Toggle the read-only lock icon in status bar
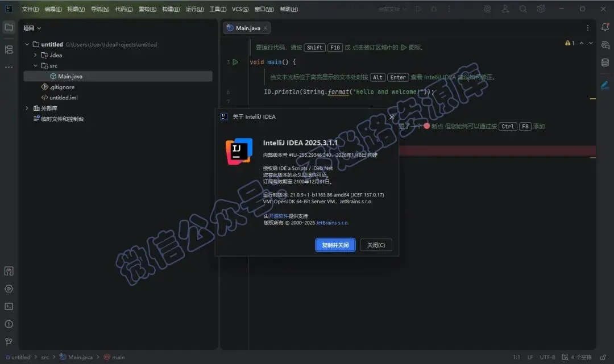This screenshot has width=614, height=364. coord(603,357)
